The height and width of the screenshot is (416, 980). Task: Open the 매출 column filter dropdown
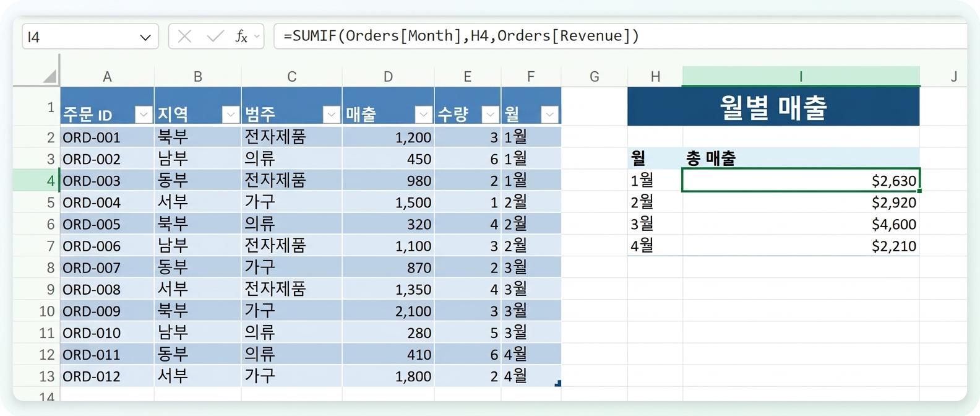pyautogui.click(x=424, y=115)
